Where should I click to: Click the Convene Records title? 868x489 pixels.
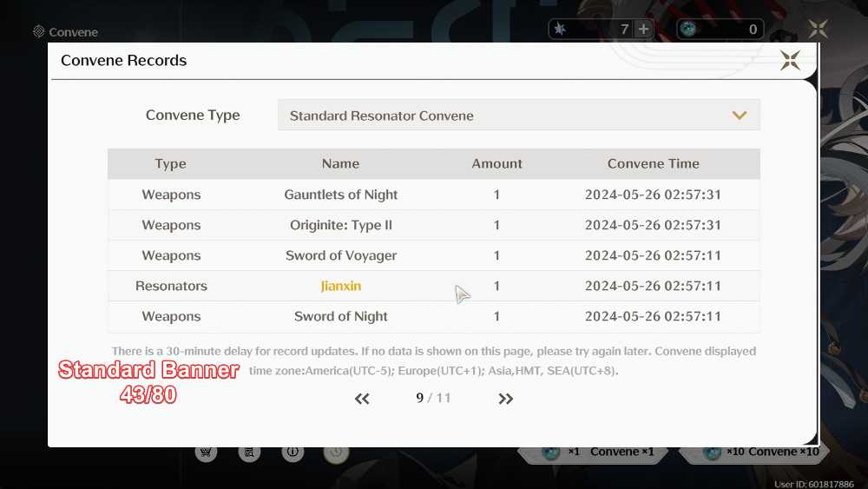pyautogui.click(x=123, y=60)
